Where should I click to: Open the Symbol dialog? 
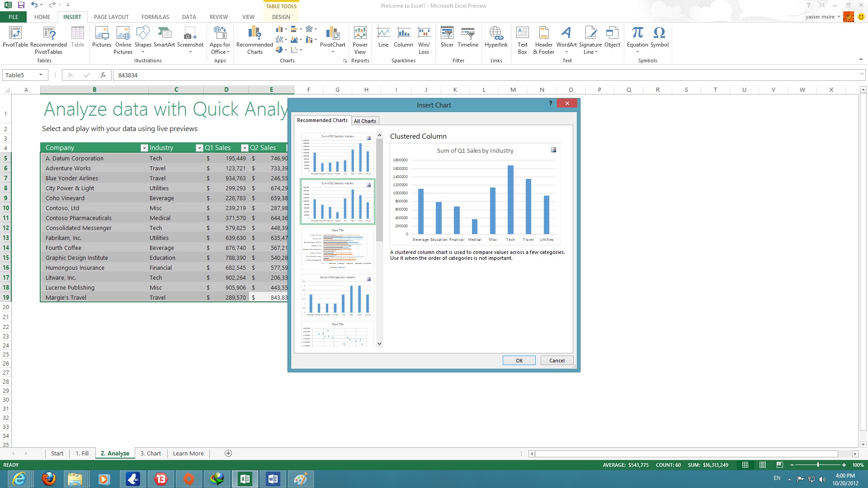(x=660, y=37)
